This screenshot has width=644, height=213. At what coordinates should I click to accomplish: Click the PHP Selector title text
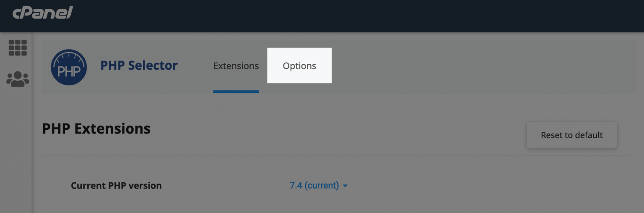139,66
